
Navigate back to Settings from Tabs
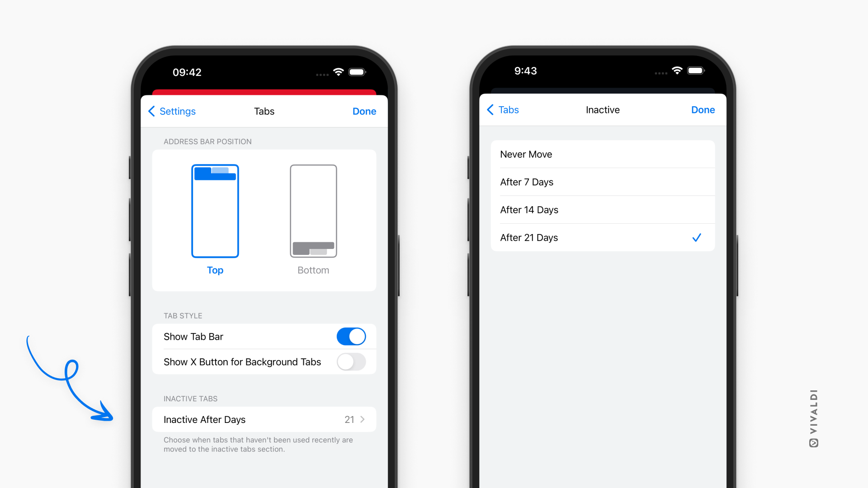(x=173, y=111)
